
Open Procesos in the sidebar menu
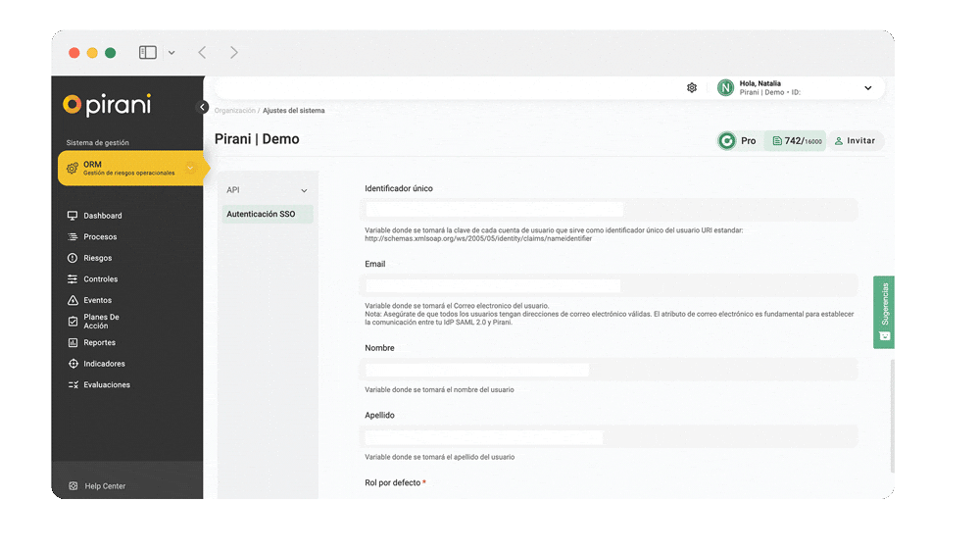coord(100,237)
